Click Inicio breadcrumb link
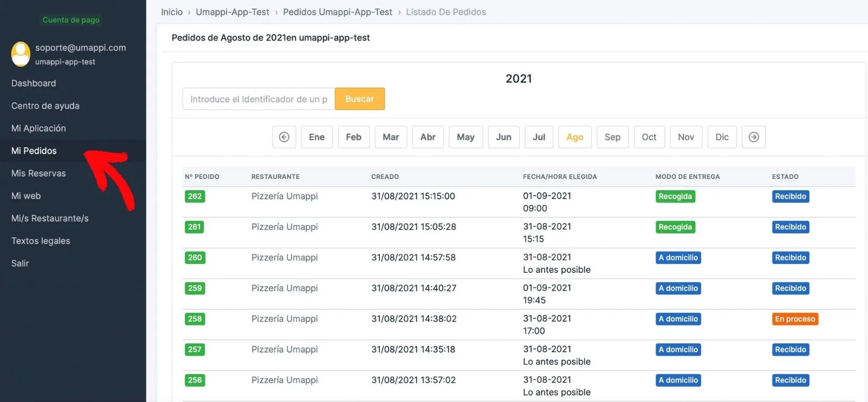This screenshot has width=868, height=402. point(172,12)
